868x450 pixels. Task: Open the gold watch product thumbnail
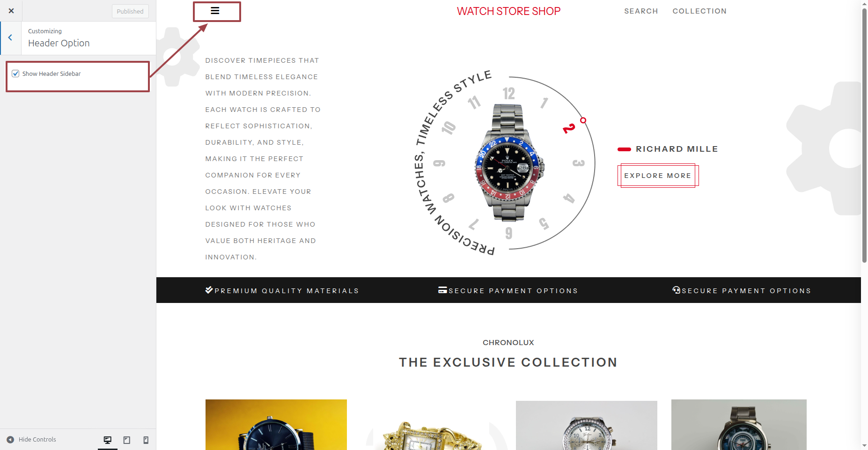pyautogui.click(x=431, y=425)
